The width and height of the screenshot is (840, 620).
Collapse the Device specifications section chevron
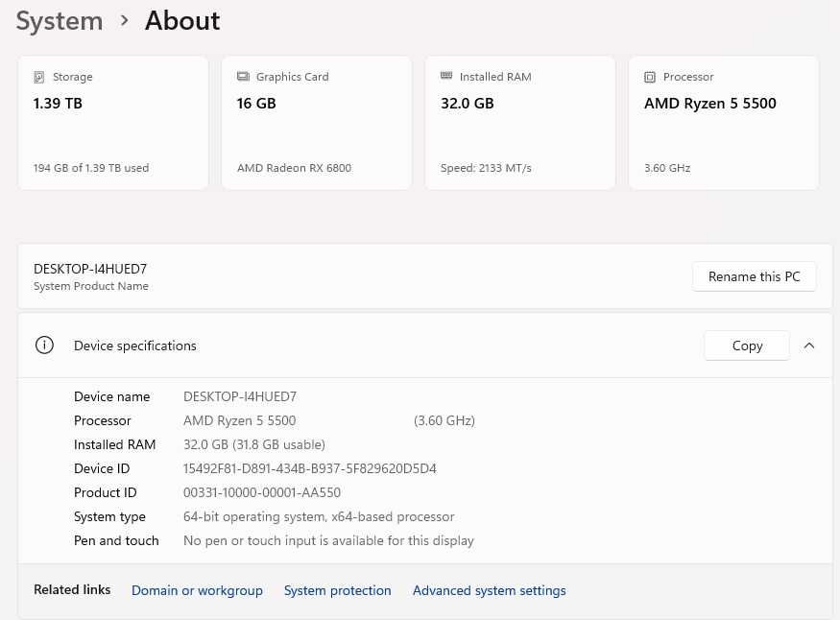(809, 346)
